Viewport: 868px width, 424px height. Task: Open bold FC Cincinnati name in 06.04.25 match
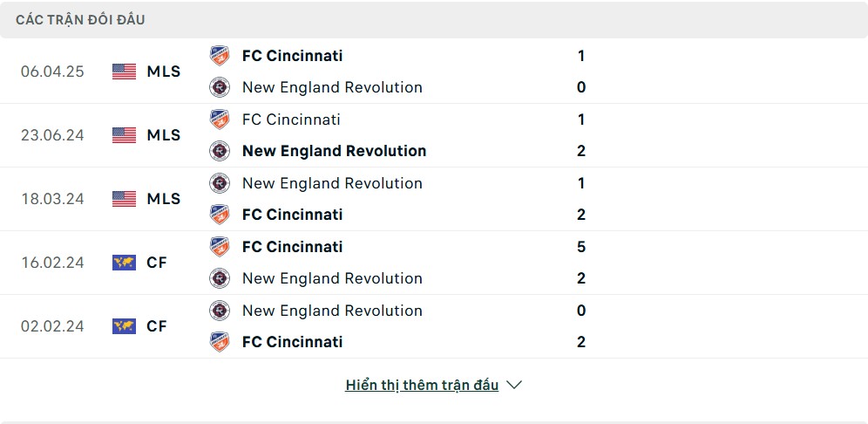(292, 56)
